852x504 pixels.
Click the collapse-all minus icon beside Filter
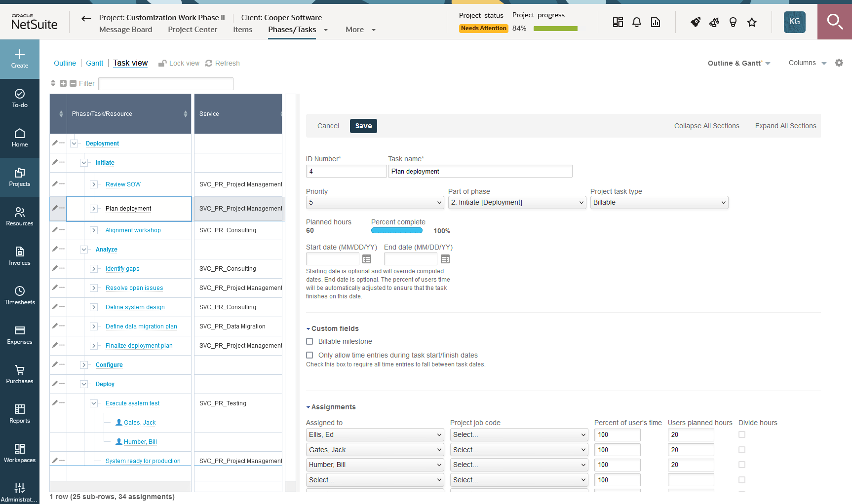pyautogui.click(x=73, y=83)
